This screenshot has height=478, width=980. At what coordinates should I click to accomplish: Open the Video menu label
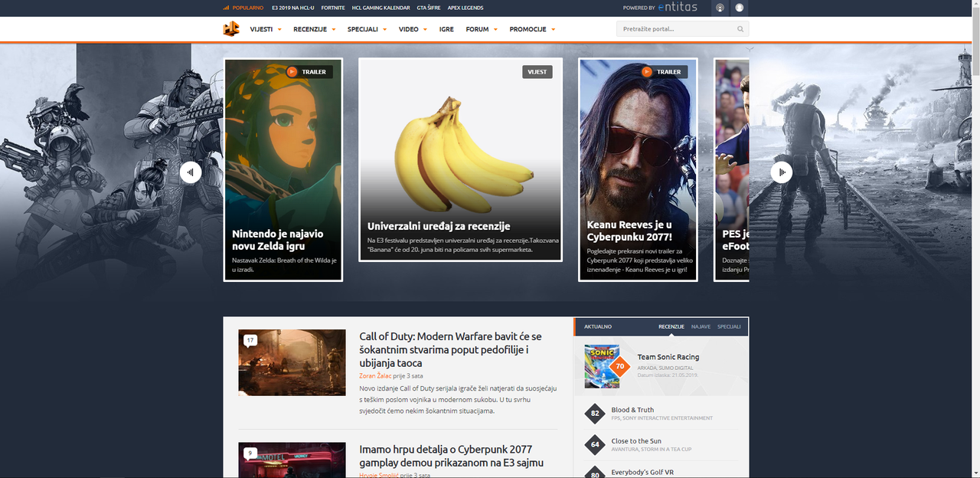[x=408, y=29]
